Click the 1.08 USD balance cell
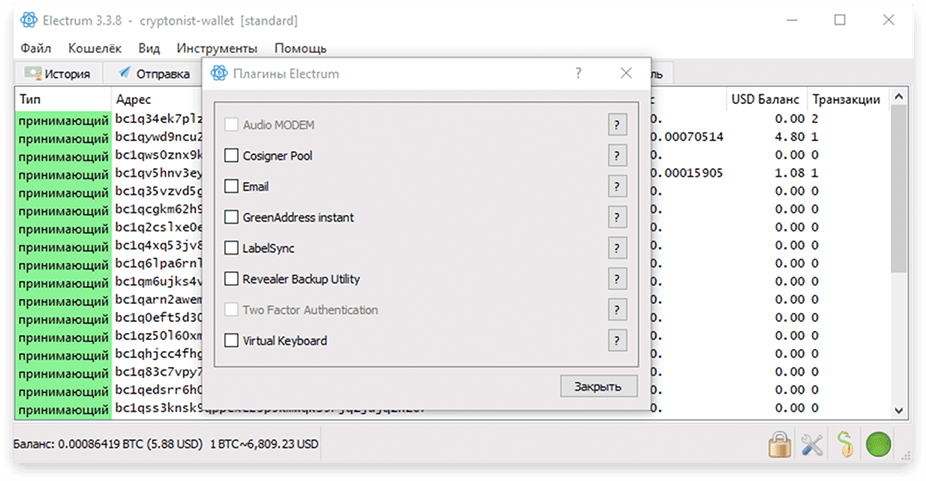The width and height of the screenshot is (926, 481). pyautogui.click(x=790, y=173)
